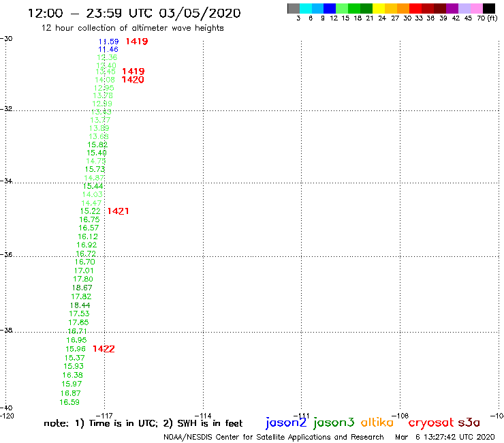Screen dimensions: 504x443
Task: Select the wave height reading 17.80
Action: point(83,279)
